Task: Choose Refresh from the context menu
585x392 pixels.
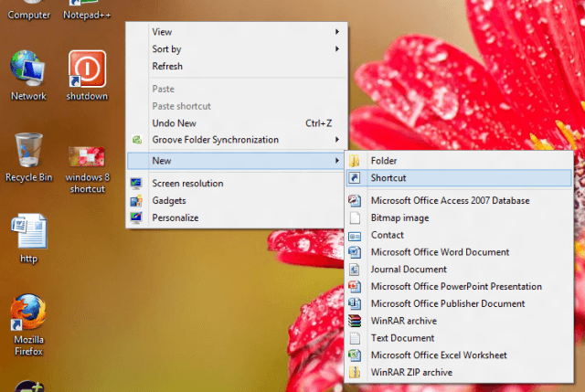Action: pyautogui.click(x=237, y=67)
